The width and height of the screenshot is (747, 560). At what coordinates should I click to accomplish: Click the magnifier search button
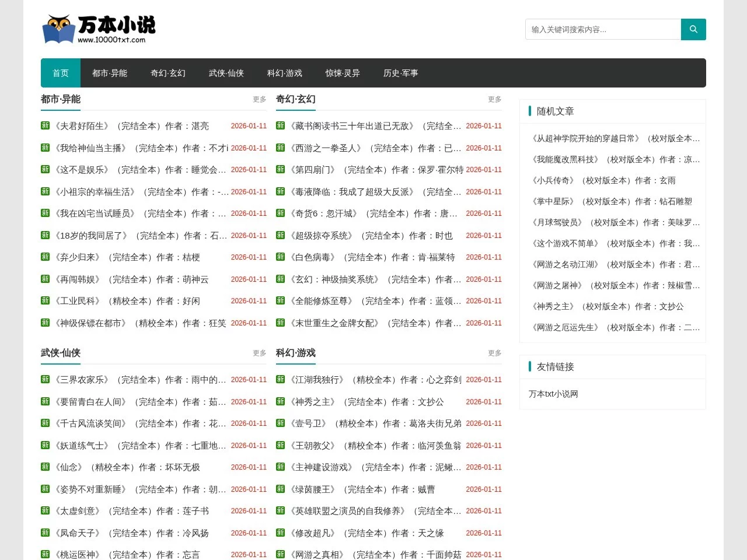(x=693, y=29)
